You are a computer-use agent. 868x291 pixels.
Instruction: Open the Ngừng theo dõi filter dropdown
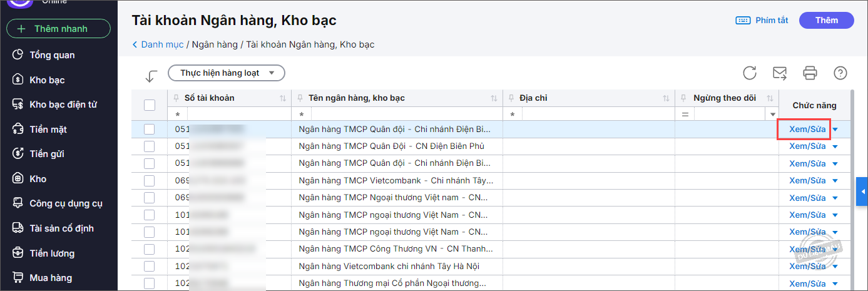[773, 115]
